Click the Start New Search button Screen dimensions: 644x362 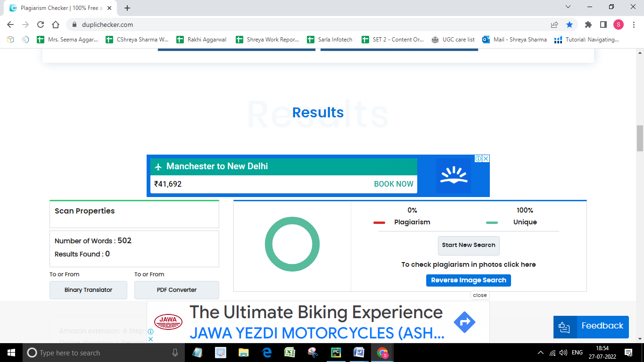coord(469,245)
